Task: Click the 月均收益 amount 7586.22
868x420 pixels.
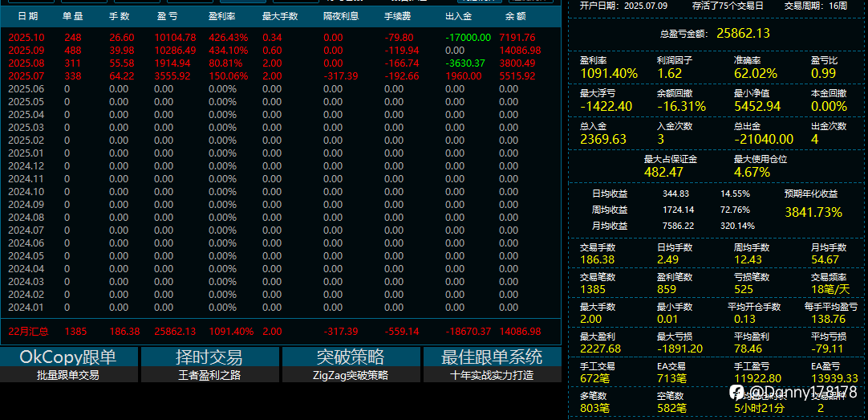Action: pyautogui.click(x=678, y=226)
